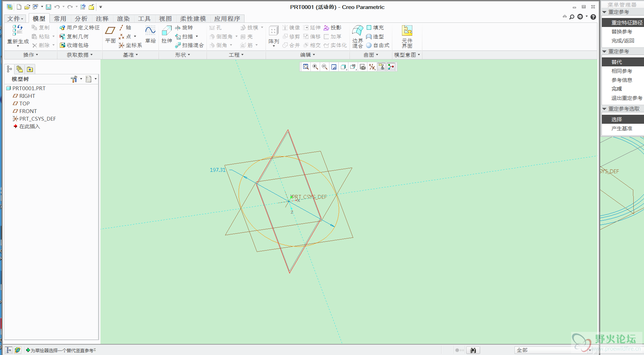
Task: Click the 重新生成 regenerate icon
Action: click(x=18, y=30)
